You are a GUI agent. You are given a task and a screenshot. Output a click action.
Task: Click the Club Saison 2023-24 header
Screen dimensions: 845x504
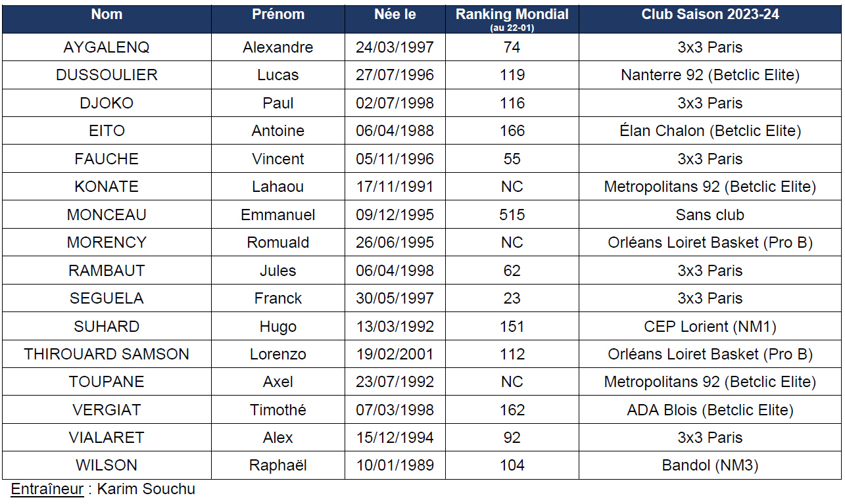point(710,14)
